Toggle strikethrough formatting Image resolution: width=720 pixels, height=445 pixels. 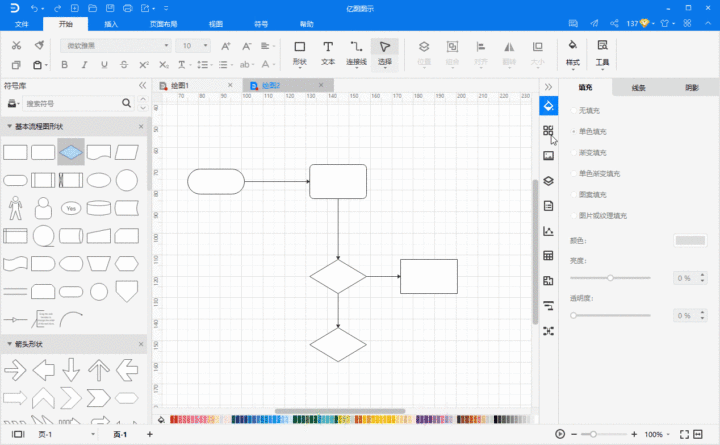pos(124,65)
